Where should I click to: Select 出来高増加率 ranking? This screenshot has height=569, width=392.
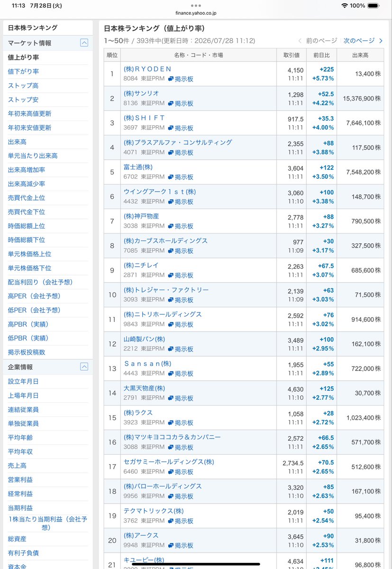point(27,170)
